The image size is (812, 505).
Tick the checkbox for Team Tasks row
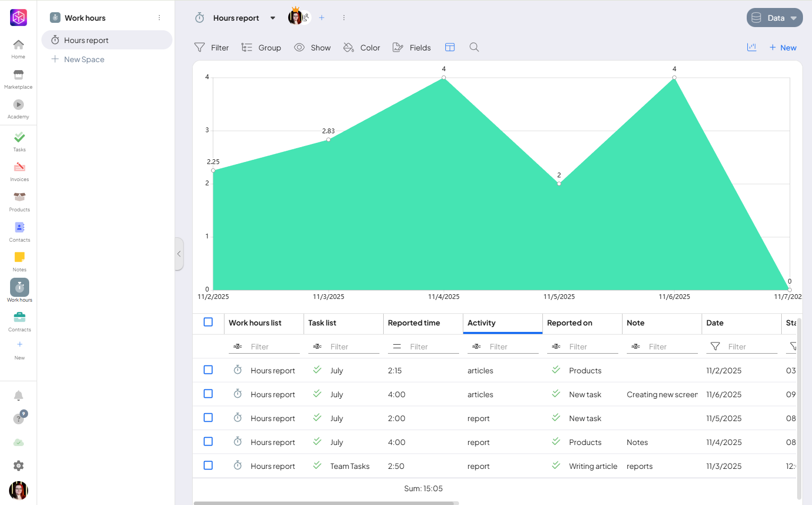pos(208,466)
